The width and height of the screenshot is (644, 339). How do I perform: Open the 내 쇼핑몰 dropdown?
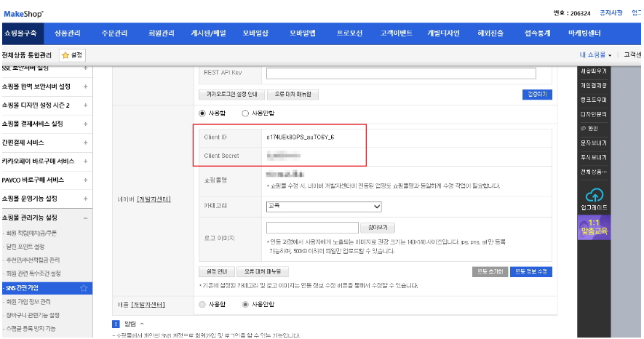point(595,55)
